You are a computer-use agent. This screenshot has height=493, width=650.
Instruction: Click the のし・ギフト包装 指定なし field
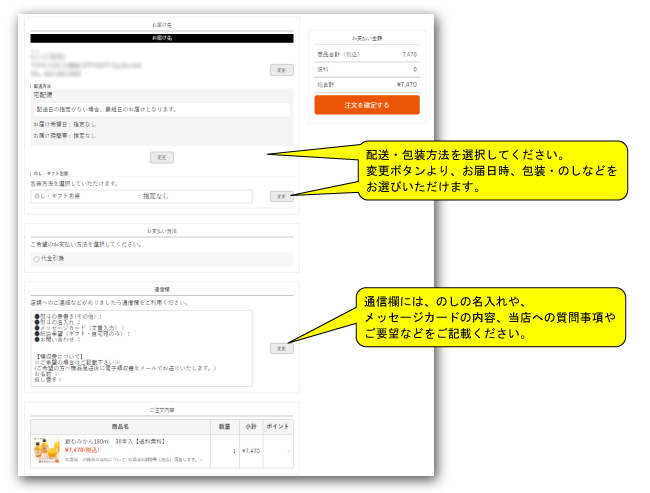click(140, 197)
